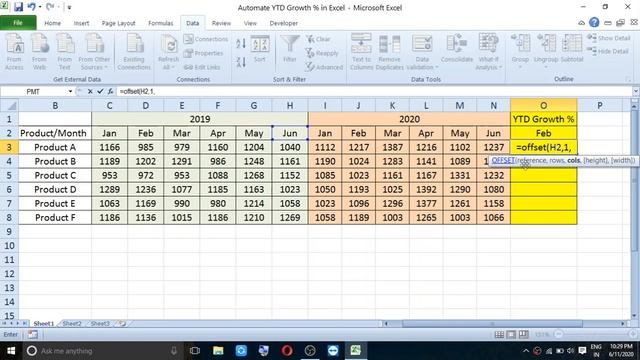Switch to Sheet3 worksheet tab
Screen dimensions: 640x360
[100, 324]
